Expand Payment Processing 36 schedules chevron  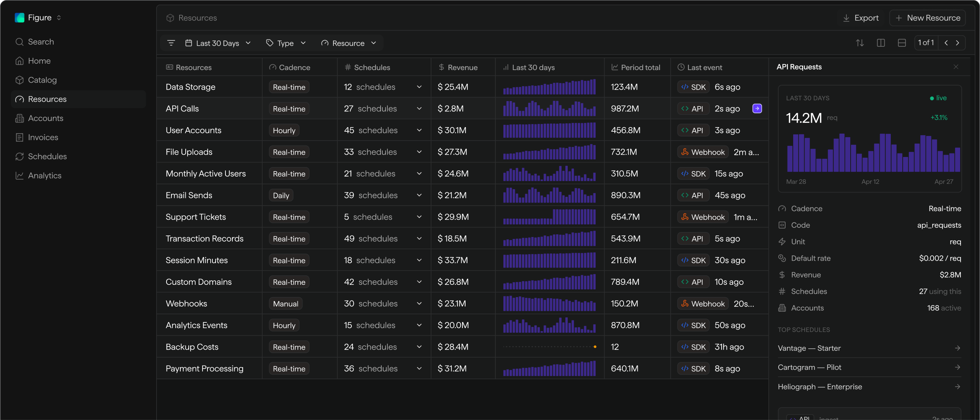419,368
